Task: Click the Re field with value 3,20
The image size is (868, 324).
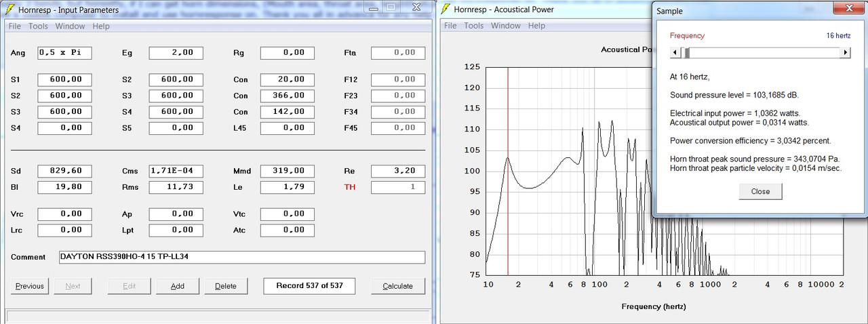Action: pyautogui.click(x=398, y=171)
